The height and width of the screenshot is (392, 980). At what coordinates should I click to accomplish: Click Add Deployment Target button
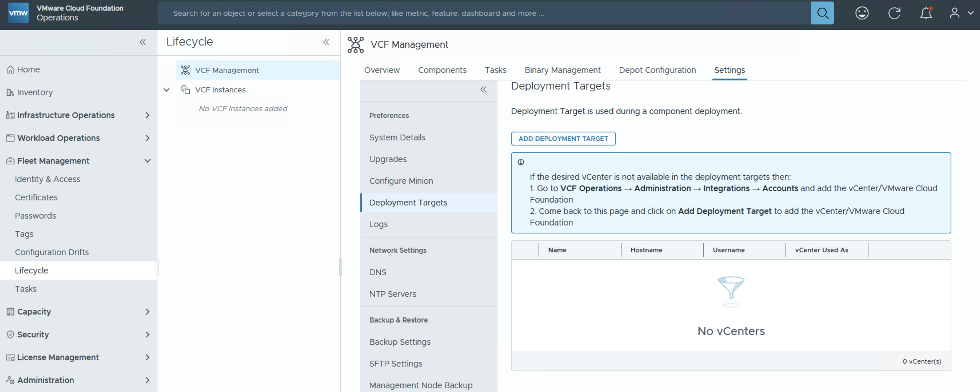563,139
